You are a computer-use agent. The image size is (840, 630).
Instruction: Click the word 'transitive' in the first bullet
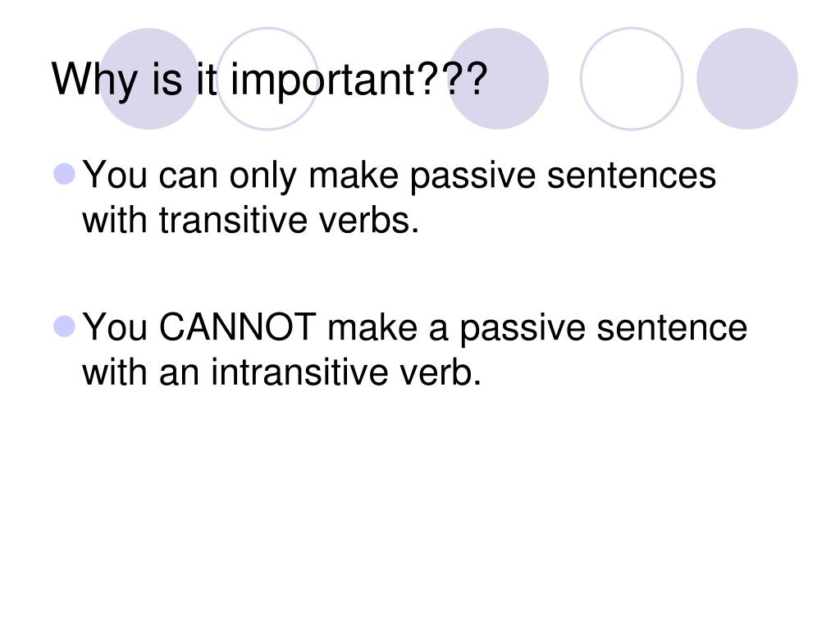[233, 220]
